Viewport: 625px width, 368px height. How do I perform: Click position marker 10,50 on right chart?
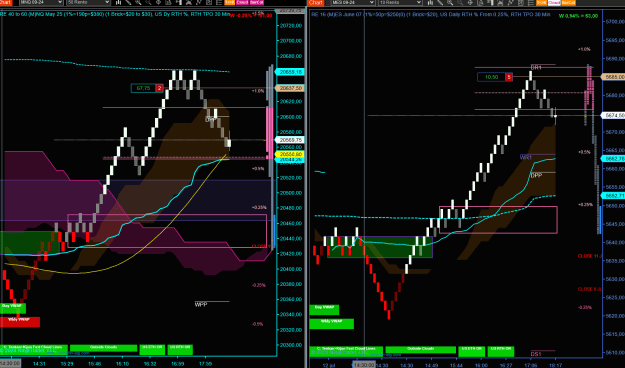pos(495,77)
